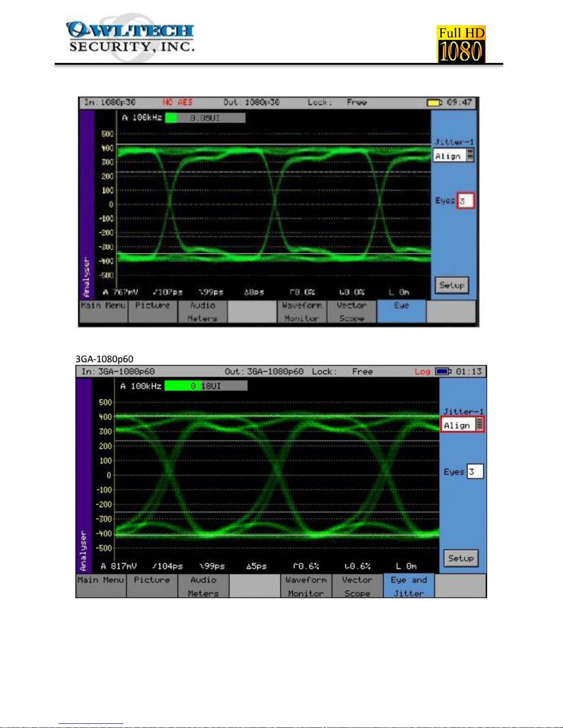Open the Align dropdown in 3GA-1080p60 screen

click(x=463, y=425)
